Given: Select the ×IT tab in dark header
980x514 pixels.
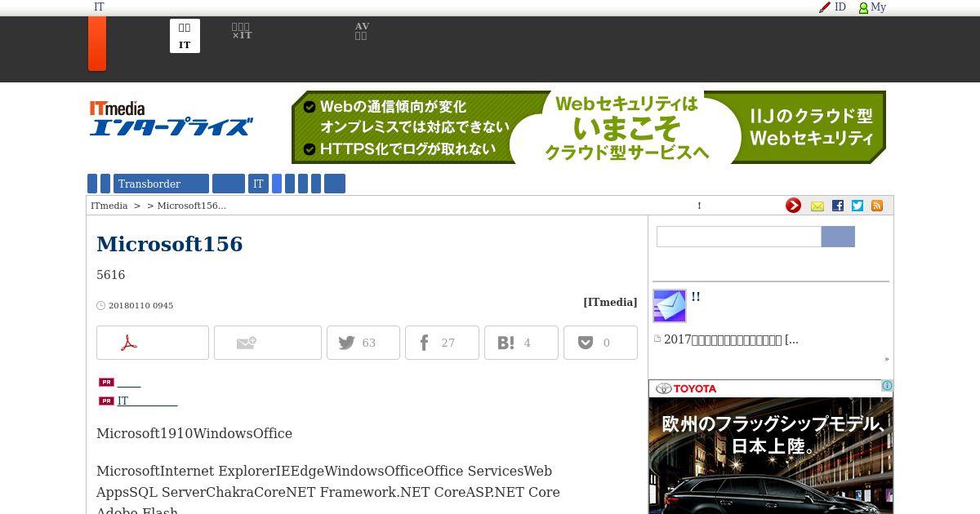Looking at the screenshot, I should click(x=242, y=32).
